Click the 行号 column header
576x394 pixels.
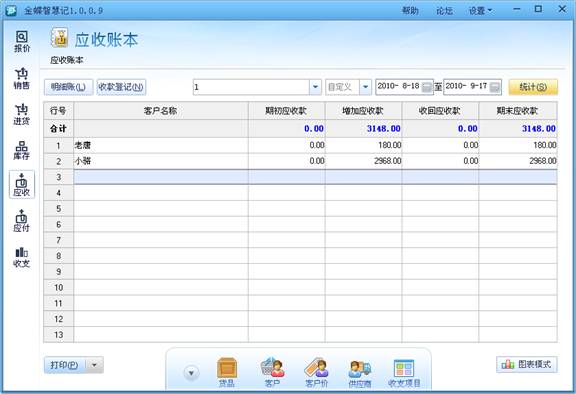(58, 111)
